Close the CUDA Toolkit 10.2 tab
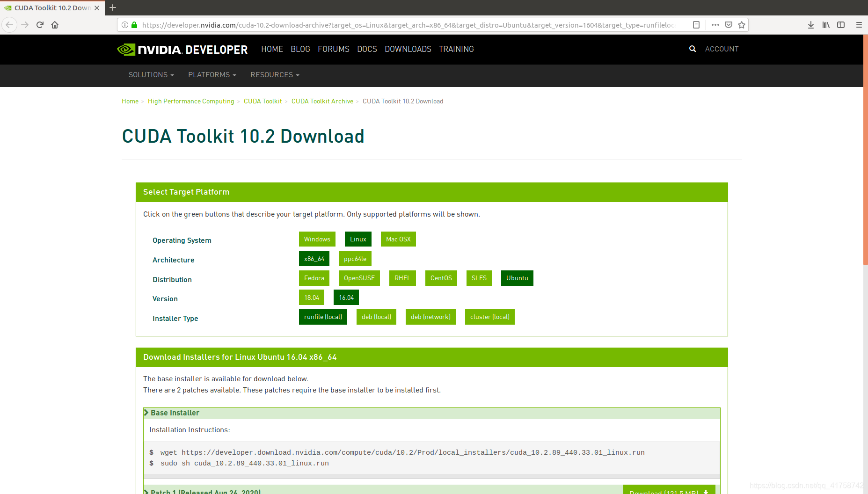The height and width of the screenshot is (494, 868). tap(97, 8)
